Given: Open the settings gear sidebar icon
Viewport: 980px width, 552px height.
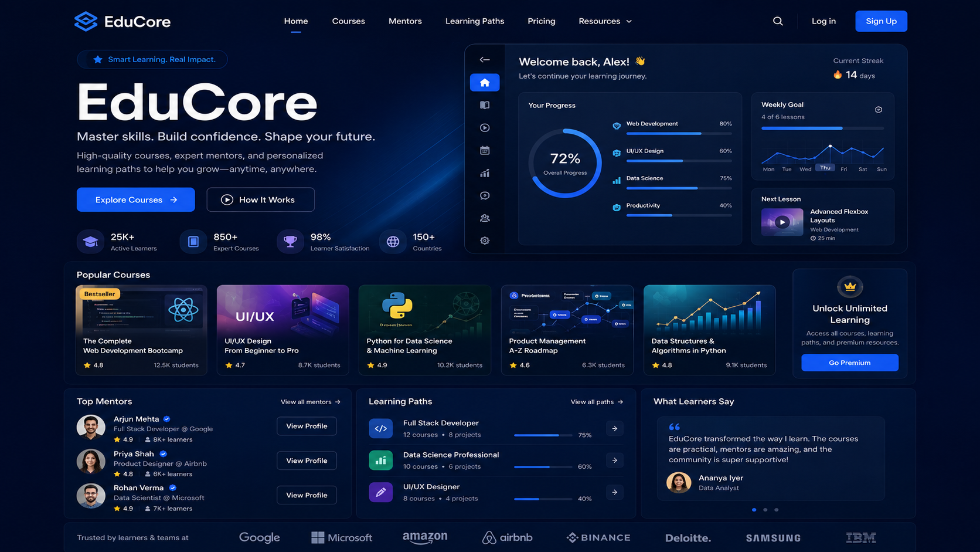Looking at the screenshot, I should [x=485, y=241].
